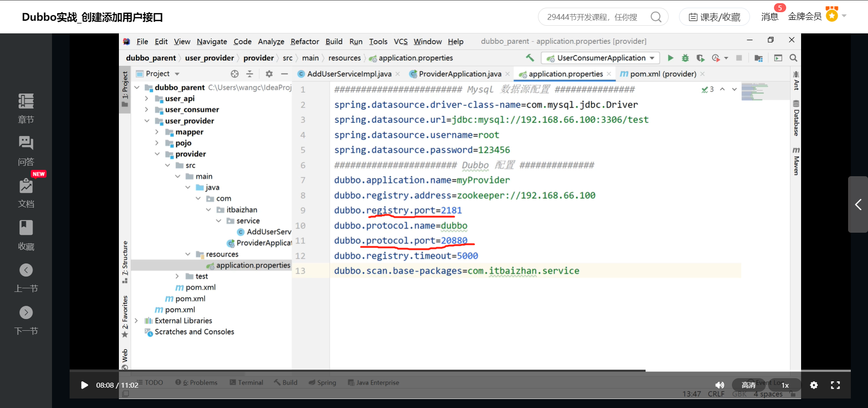The width and height of the screenshot is (868, 408).
Task: Open the Spring tool window
Action: (x=322, y=382)
